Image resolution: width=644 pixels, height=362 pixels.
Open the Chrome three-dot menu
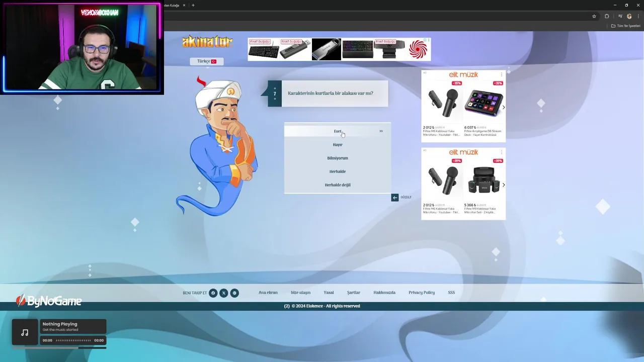pyautogui.click(x=638, y=16)
